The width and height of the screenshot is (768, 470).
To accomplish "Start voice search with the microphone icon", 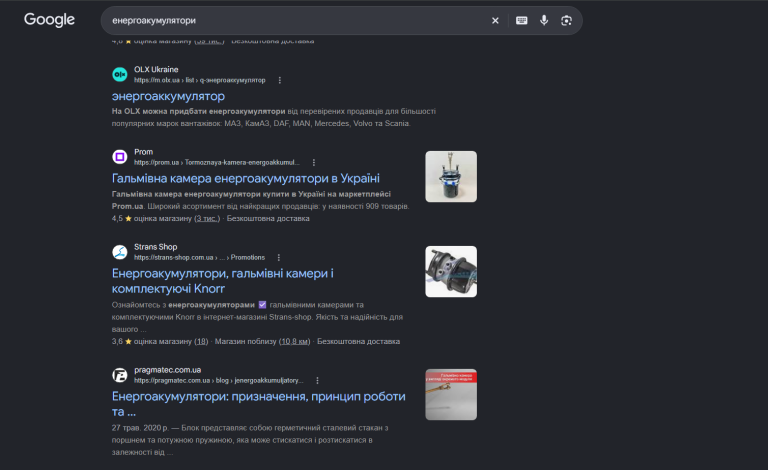I will coord(544,20).
